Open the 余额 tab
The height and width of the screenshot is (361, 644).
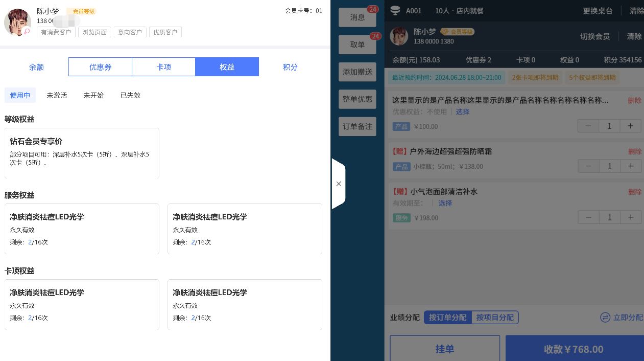click(x=36, y=67)
